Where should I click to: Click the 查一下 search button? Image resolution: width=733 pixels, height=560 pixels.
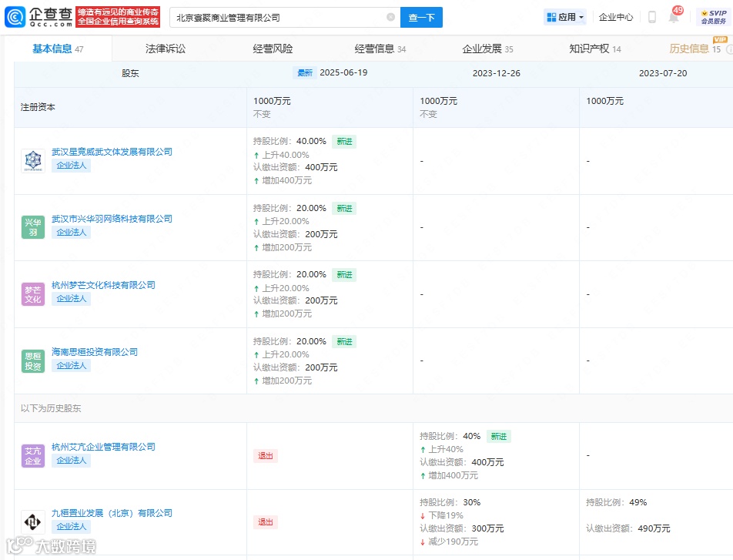click(x=422, y=17)
